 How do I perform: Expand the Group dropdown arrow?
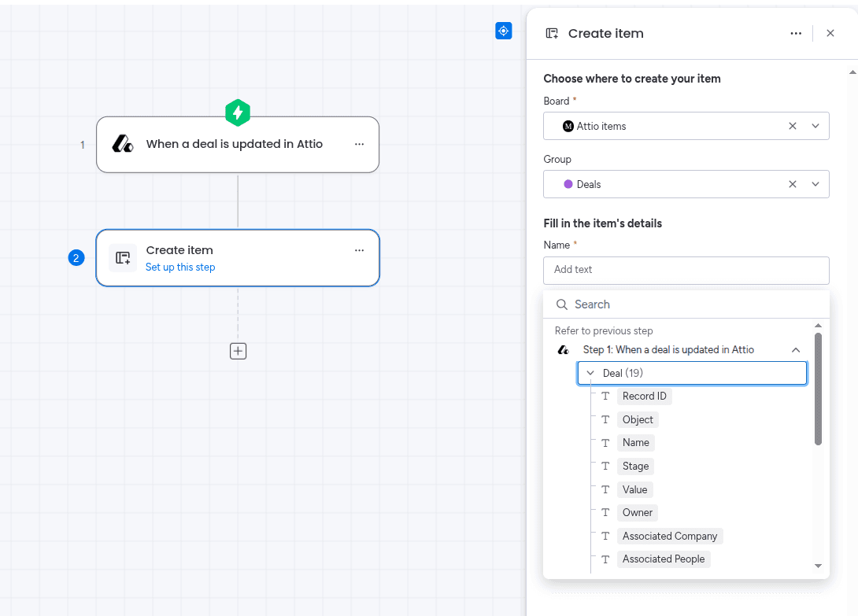(x=815, y=184)
